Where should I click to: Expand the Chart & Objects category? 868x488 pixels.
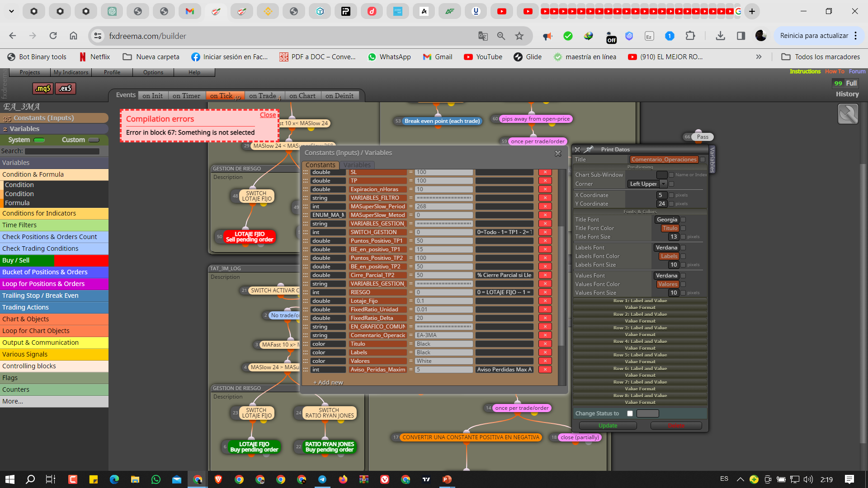click(x=54, y=319)
